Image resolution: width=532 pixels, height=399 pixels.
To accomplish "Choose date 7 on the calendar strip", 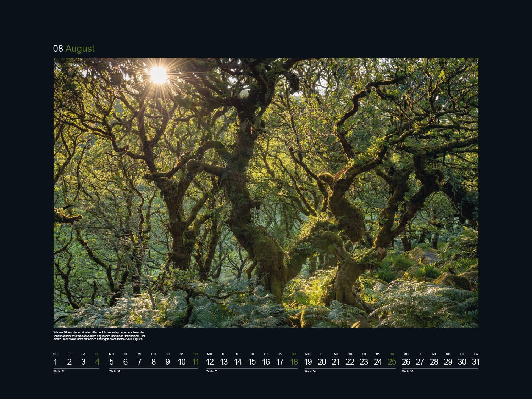I will click(x=139, y=362).
